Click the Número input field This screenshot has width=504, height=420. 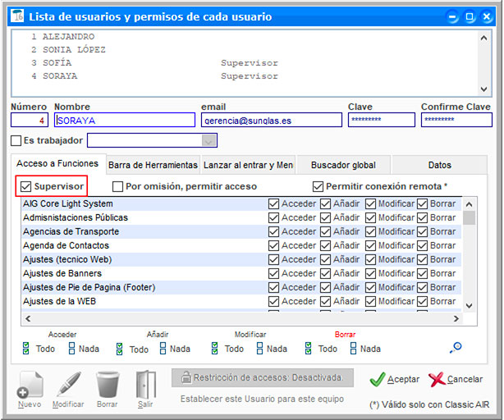pos(30,120)
